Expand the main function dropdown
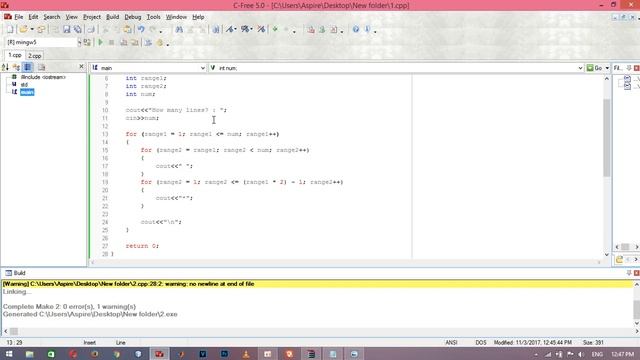The width and height of the screenshot is (640, 360). [202, 68]
